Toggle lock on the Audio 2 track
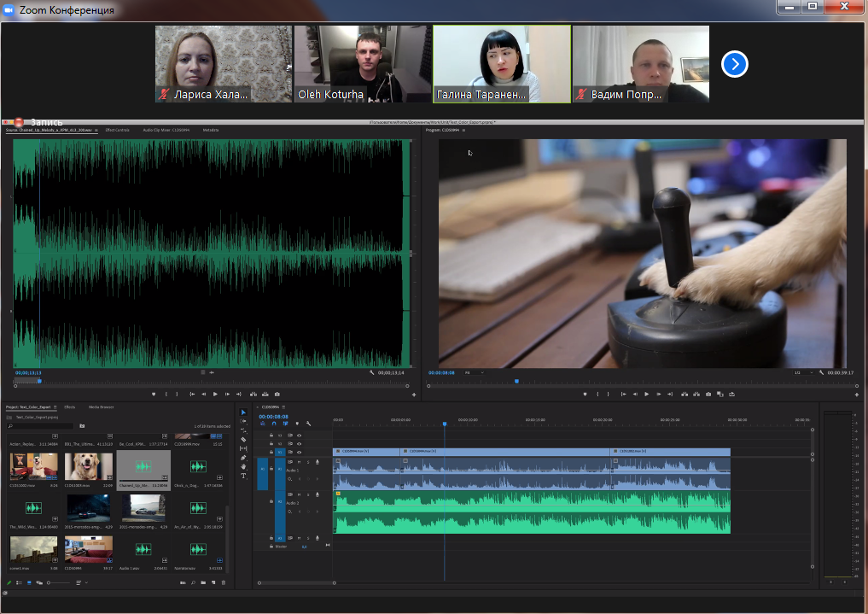Viewport: 868px width, 614px height. pyautogui.click(x=271, y=503)
